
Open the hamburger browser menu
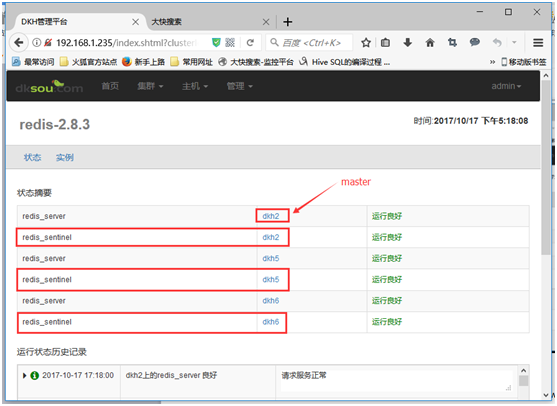click(x=538, y=43)
